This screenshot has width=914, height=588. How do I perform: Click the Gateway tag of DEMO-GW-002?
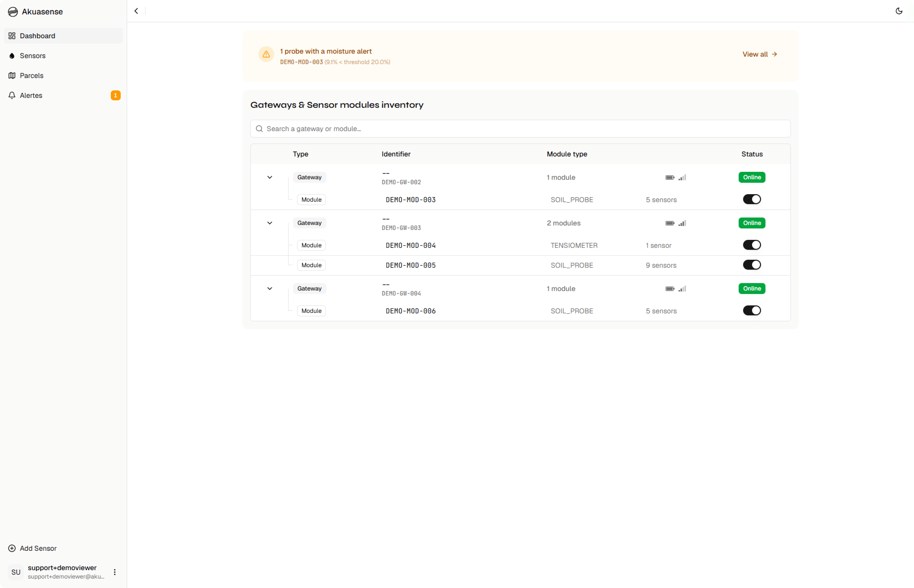[x=309, y=177]
